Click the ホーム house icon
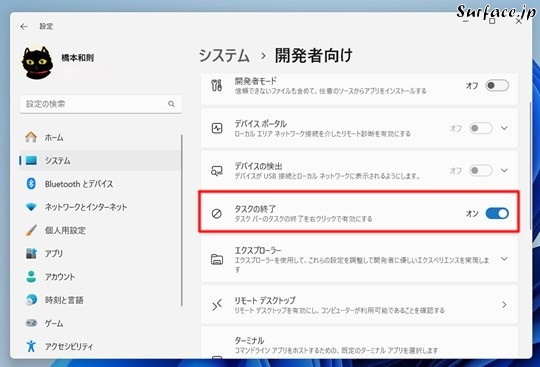Viewport: 540px width, 367px height. coord(31,137)
